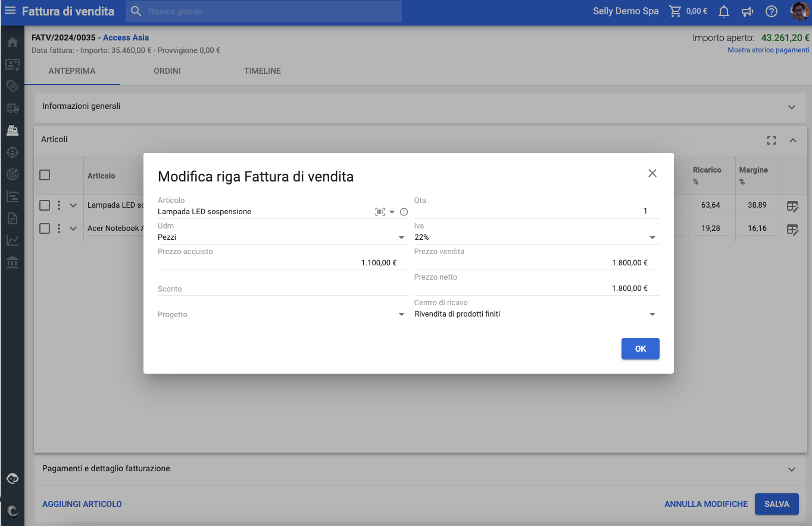Viewport: 812px width, 526px height.
Task: Tick the Acer Notebook row checkbox
Action: pyautogui.click(x=45, y=228)
